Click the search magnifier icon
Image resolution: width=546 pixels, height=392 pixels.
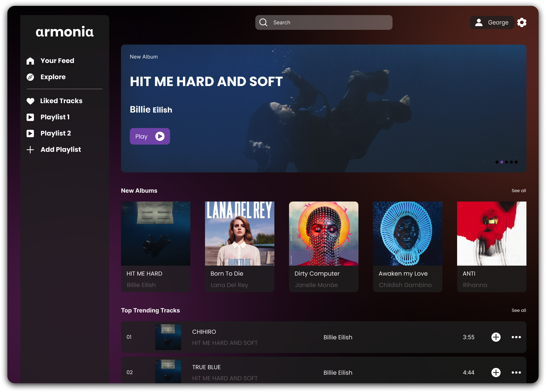[x=263, y=22]
